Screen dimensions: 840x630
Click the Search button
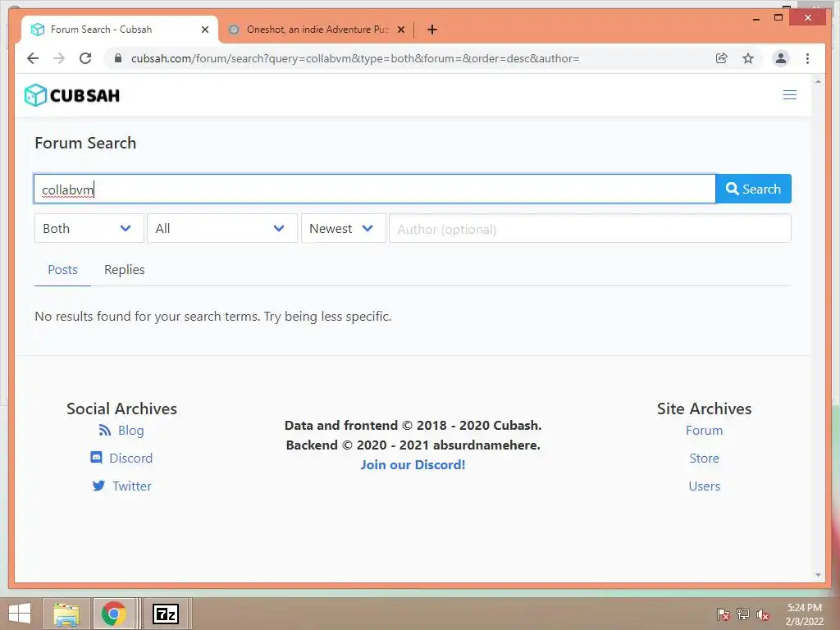point(753,189)
